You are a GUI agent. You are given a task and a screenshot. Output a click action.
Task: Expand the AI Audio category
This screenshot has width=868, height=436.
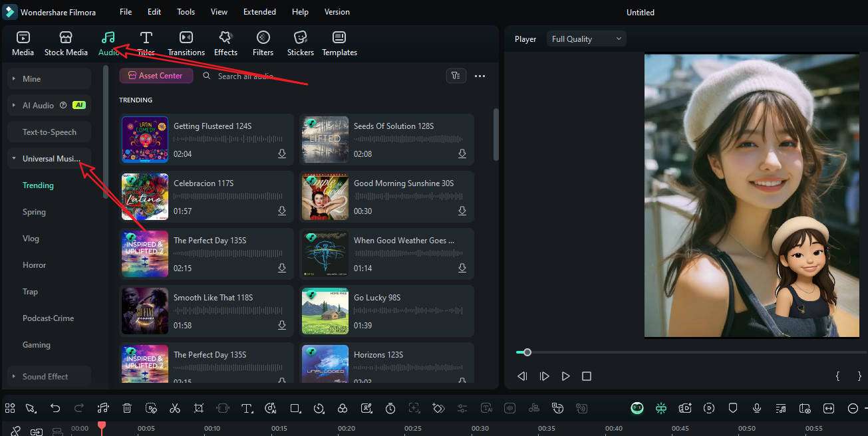pyautogui.click(x=49, y=105)
